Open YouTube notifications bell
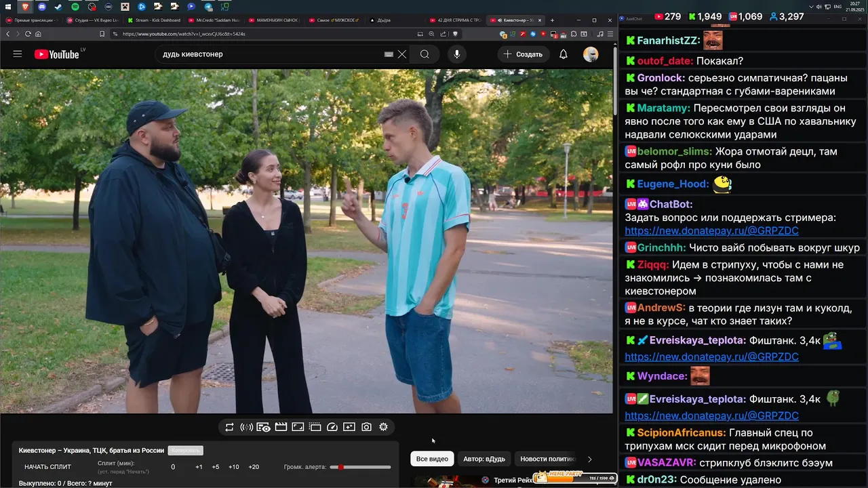 pyautogui.click(x=563, y=54)
